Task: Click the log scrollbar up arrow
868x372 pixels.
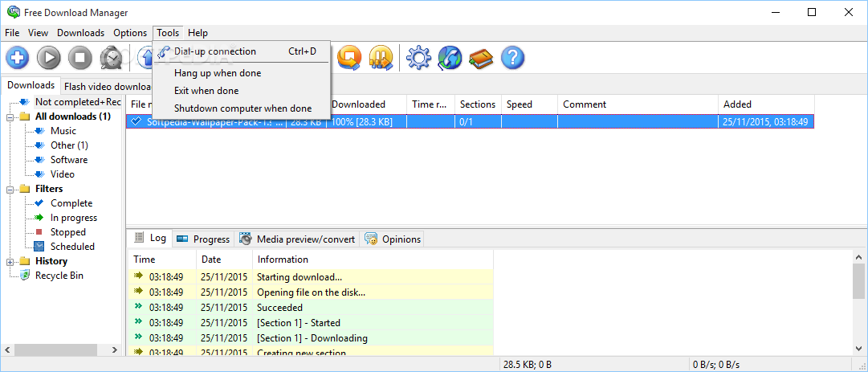Action: 860,257
